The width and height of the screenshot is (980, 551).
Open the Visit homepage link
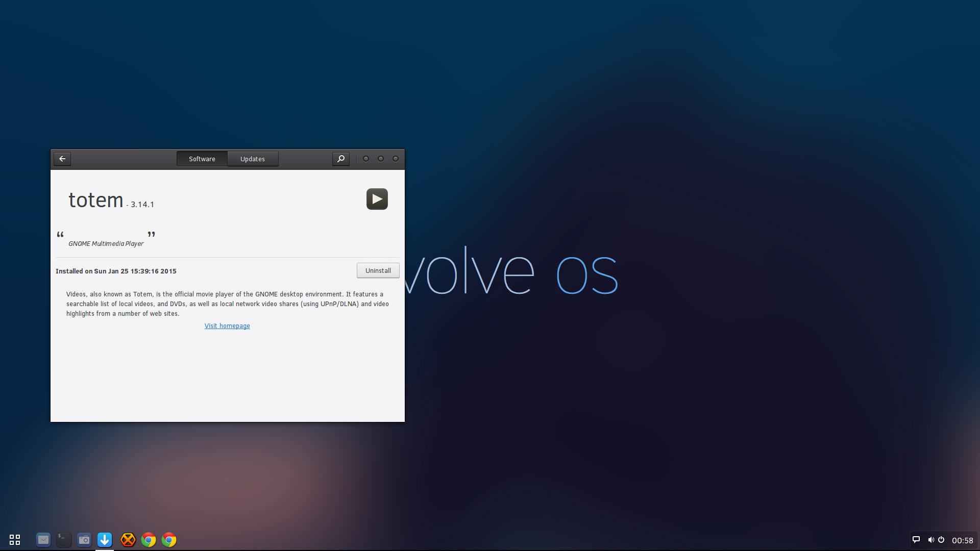pyautogui.click(x=227, y=326)
